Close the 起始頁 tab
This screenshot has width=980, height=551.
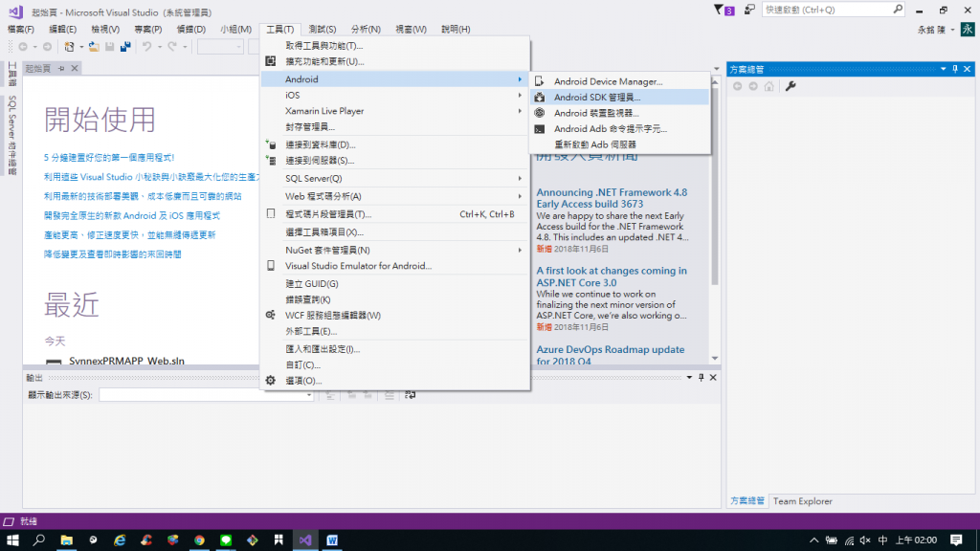coord(75,68)
